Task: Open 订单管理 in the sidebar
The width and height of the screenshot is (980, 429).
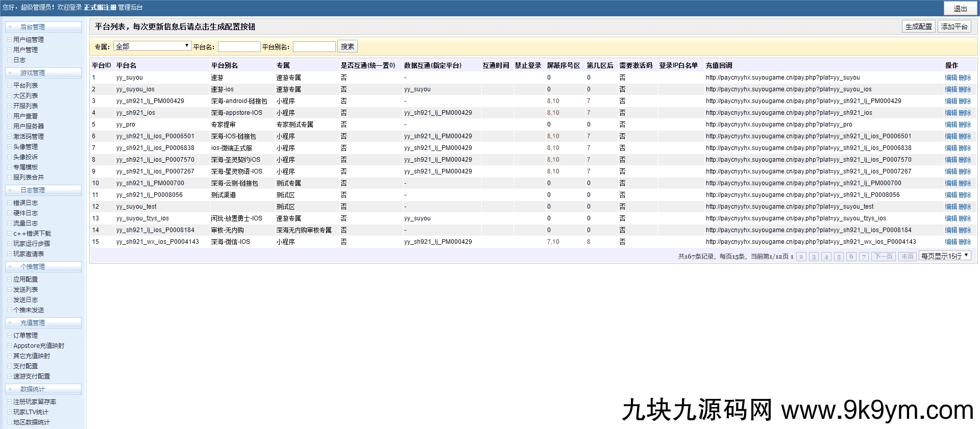Action: [x=26, y=336]
